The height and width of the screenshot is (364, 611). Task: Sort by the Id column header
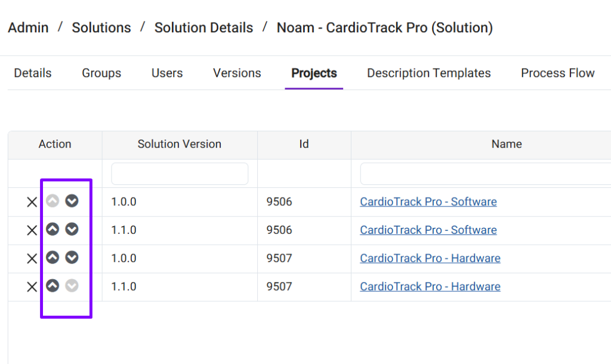[x=304, y=144]
